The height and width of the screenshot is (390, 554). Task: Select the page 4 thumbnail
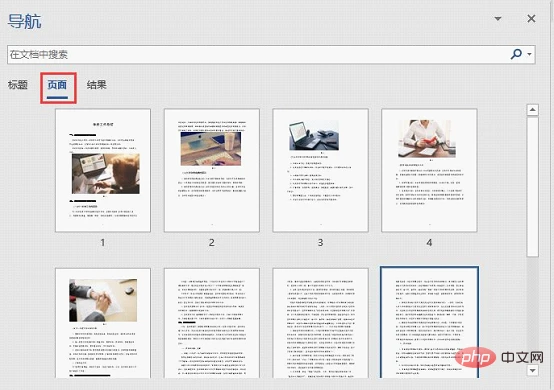click(x=429, y=170)
